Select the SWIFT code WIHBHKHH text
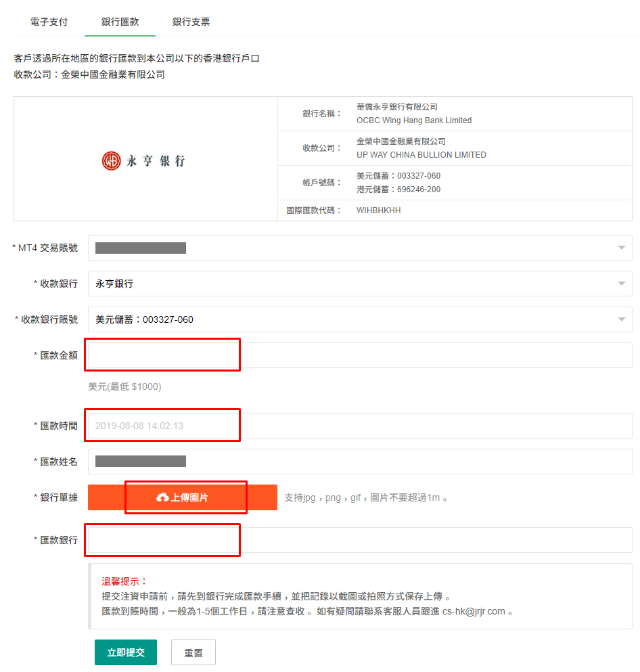The image size is (640, 672). point(379,210)
